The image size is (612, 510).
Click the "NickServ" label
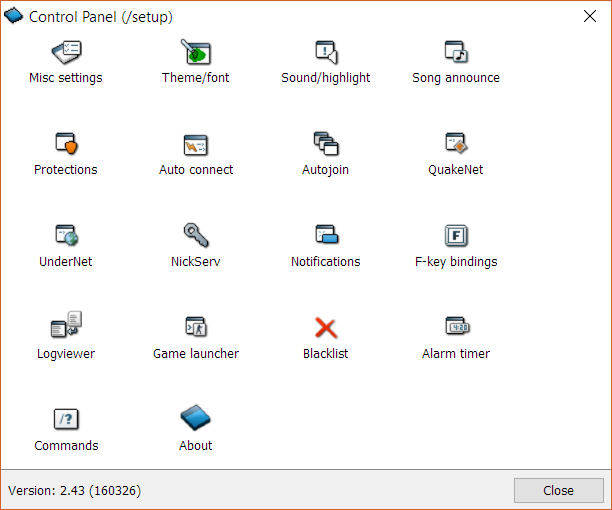pyautogui.click(x=196, y=261)
